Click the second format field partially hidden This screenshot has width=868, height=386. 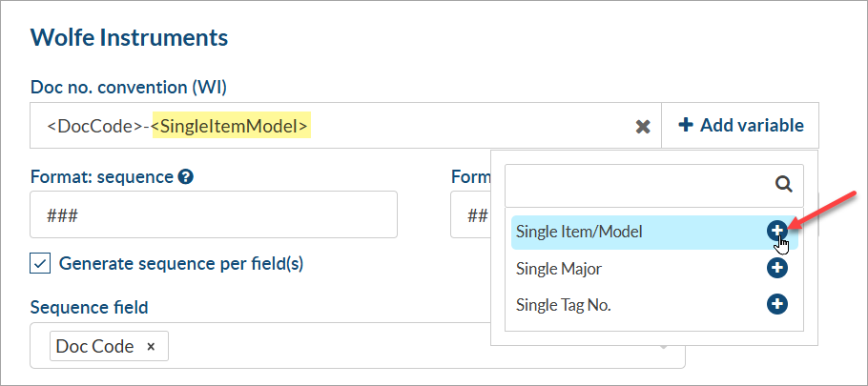tap(469, 215)
